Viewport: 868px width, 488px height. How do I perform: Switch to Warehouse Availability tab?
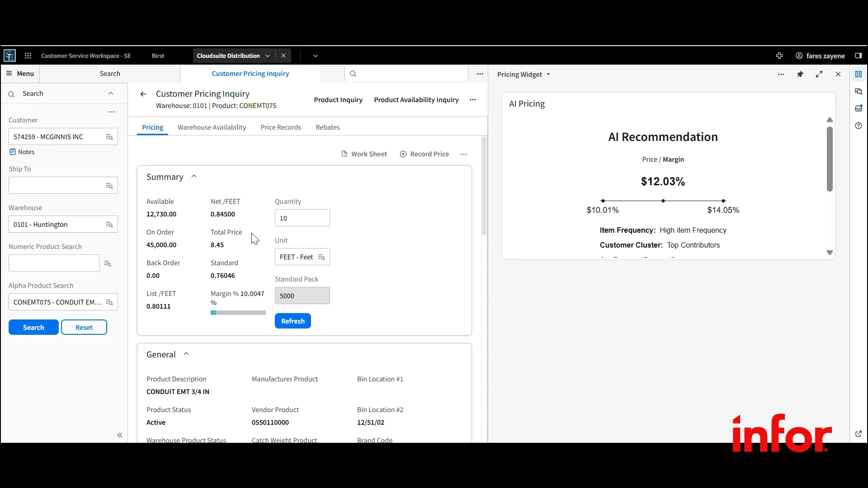(212, 127)
